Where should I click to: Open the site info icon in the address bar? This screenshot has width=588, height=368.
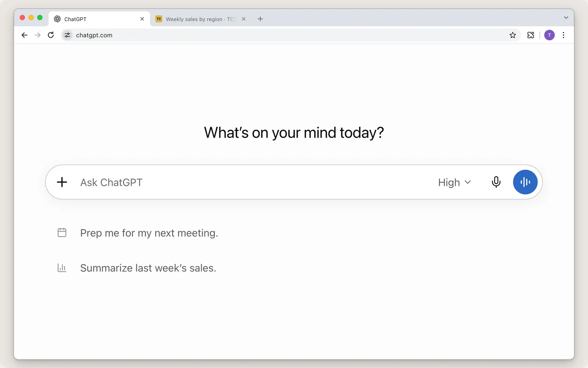coord(67,35)
